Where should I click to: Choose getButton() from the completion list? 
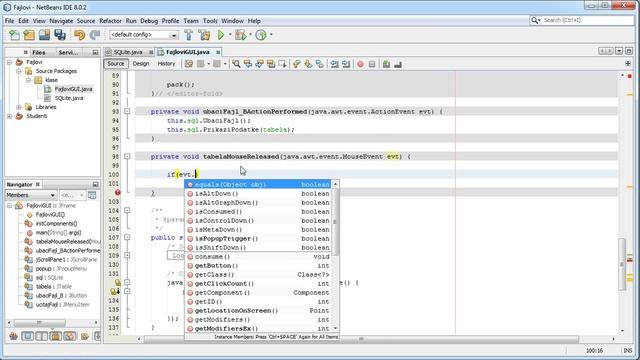258,266
